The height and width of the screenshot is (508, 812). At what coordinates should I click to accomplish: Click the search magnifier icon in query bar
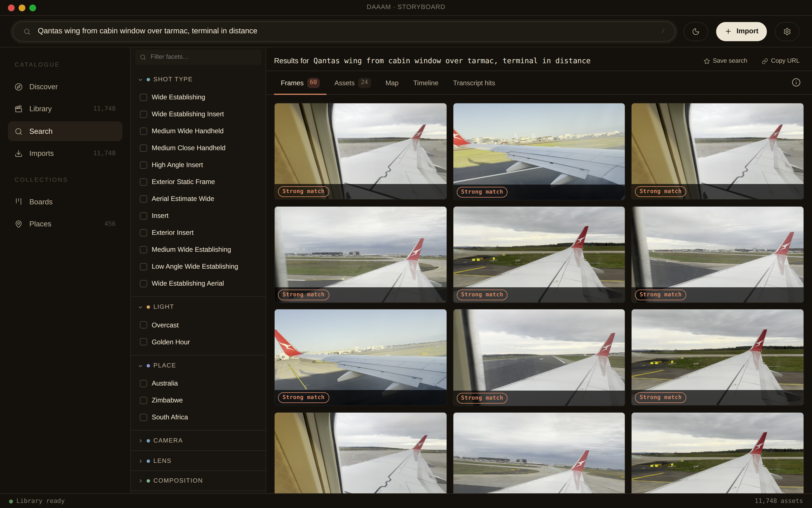click(x=27, y=32)
